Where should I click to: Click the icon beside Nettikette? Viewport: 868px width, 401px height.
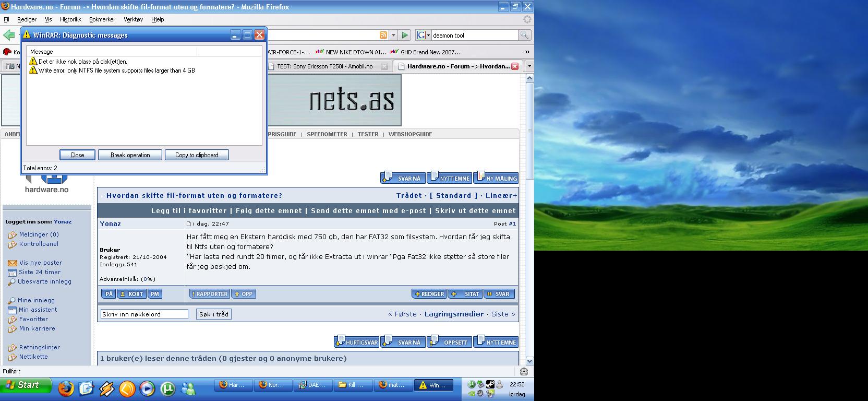tap(13, 357)
